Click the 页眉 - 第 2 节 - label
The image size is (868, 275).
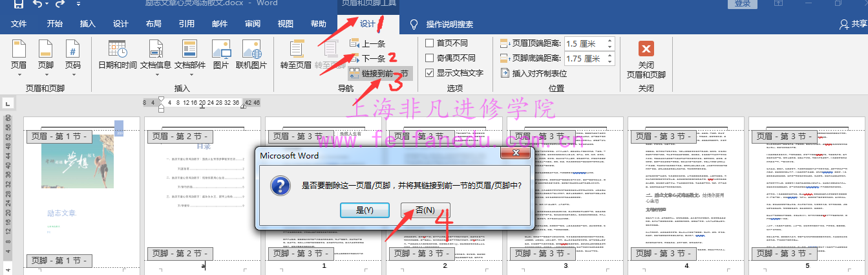pos(180,137)
